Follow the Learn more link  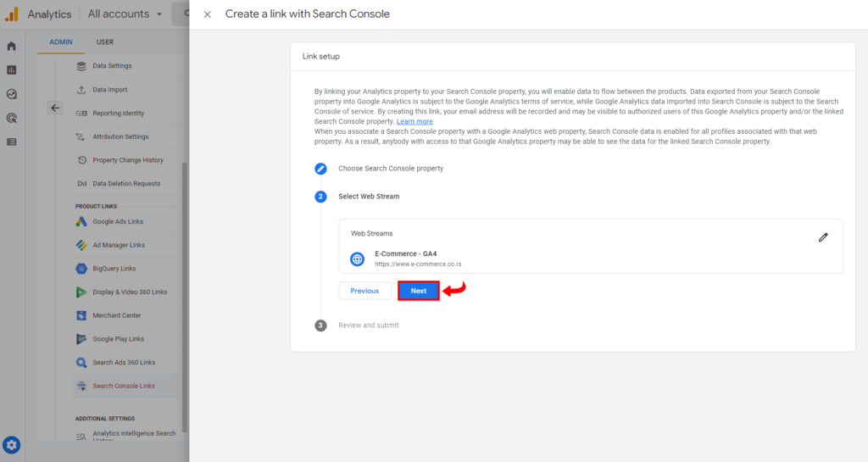tap(415, 121)
